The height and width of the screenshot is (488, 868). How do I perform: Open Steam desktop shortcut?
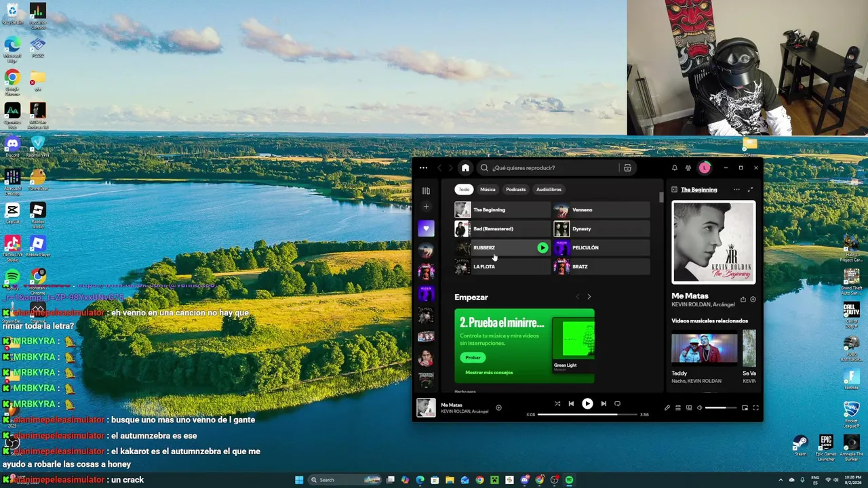click(801, 445)
